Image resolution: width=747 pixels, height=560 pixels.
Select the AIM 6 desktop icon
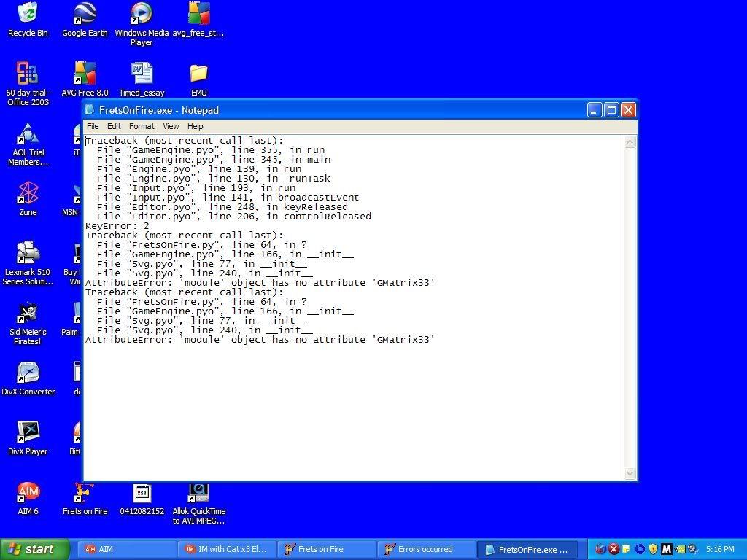[28, 497]
